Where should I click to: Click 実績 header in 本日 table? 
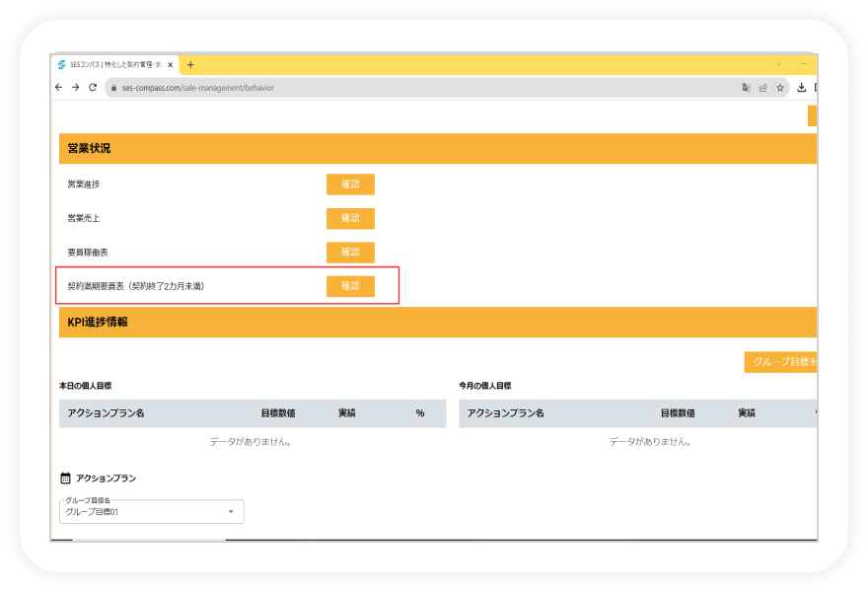point(347,413)
